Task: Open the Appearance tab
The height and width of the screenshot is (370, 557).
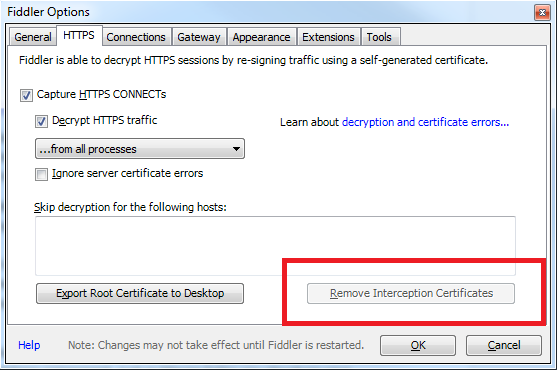Action: click(261, 37)
